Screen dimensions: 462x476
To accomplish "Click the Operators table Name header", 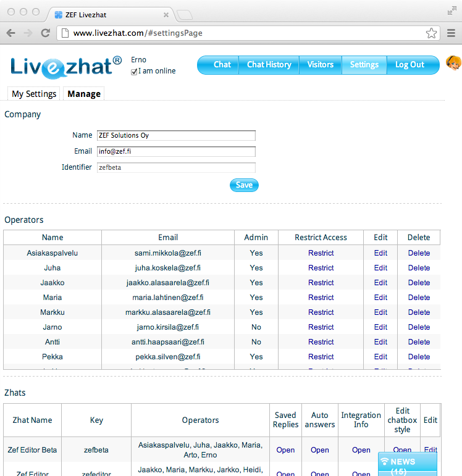I will (x=52, y=238).
